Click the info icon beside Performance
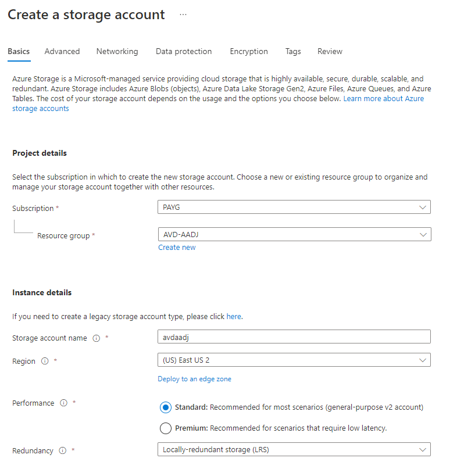 64,403
